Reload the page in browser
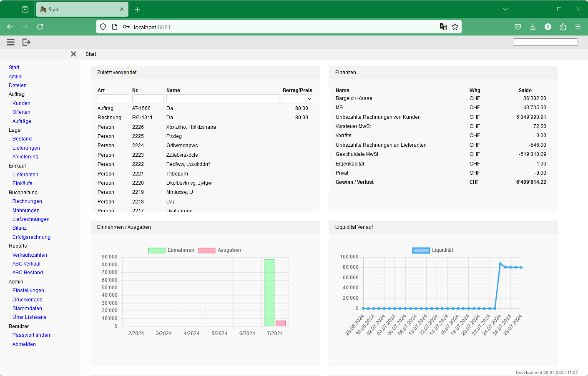The height and width of the screenshot is (376, 588). tap(40, 27)
